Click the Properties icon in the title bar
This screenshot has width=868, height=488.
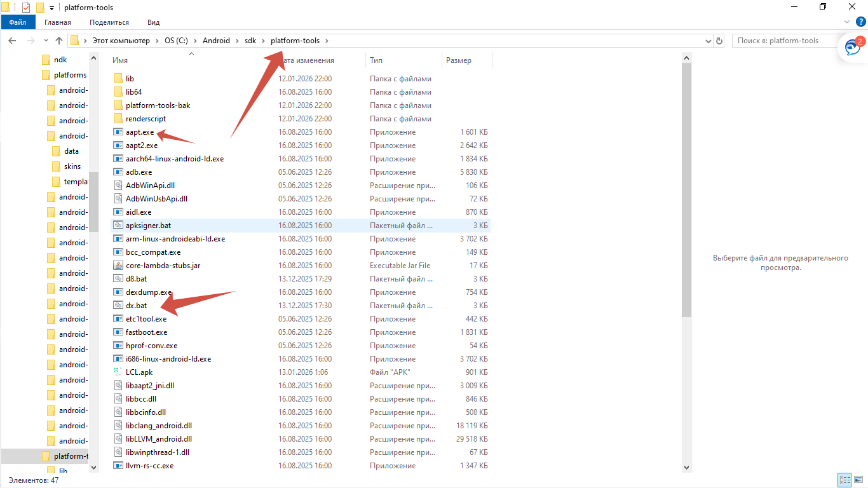(x=26, y=7)
